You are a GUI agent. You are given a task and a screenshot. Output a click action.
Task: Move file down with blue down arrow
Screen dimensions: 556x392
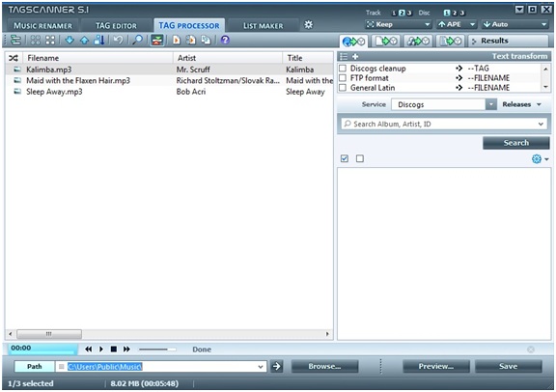point(69,41)
